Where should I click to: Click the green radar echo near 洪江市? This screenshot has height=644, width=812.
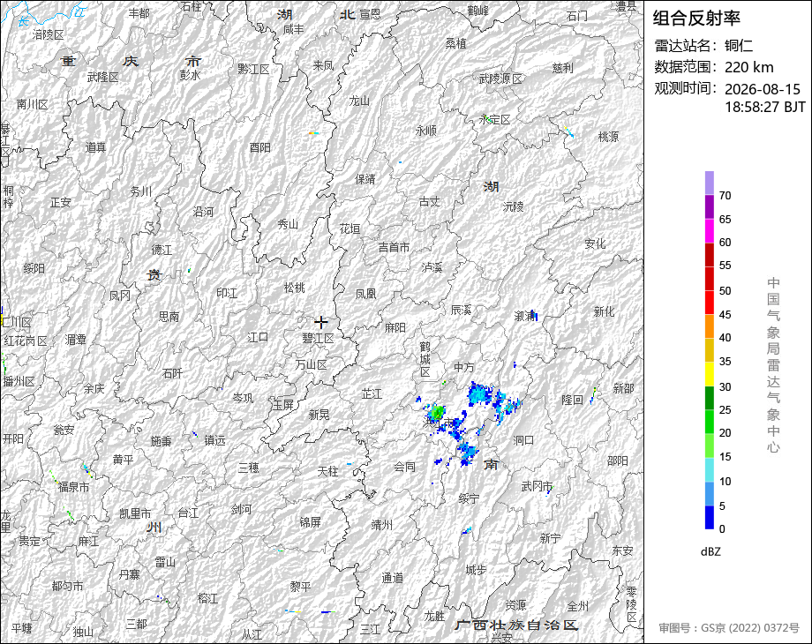(437, 413)
